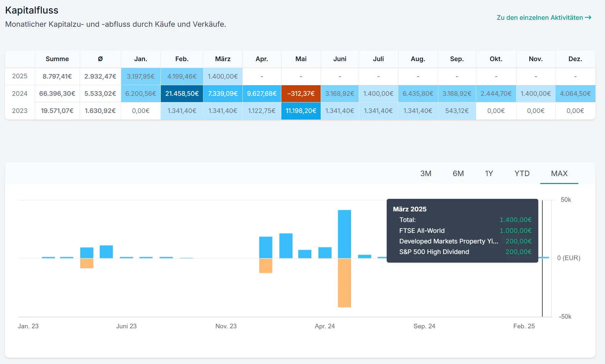Click the 2023 row label
The image size is (605, 364).
point(20,111)
